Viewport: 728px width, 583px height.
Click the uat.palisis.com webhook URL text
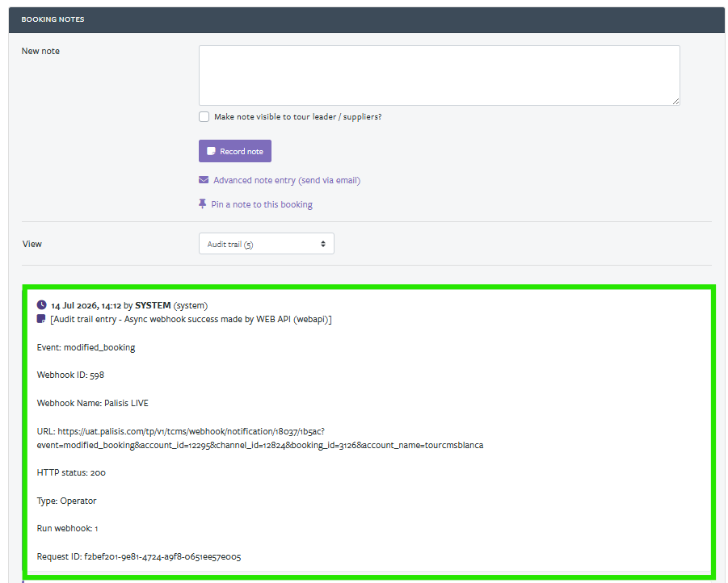[260, 438]
